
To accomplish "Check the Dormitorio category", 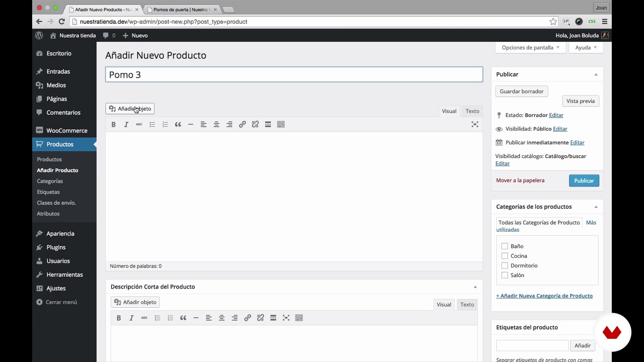I will [504, 265].
